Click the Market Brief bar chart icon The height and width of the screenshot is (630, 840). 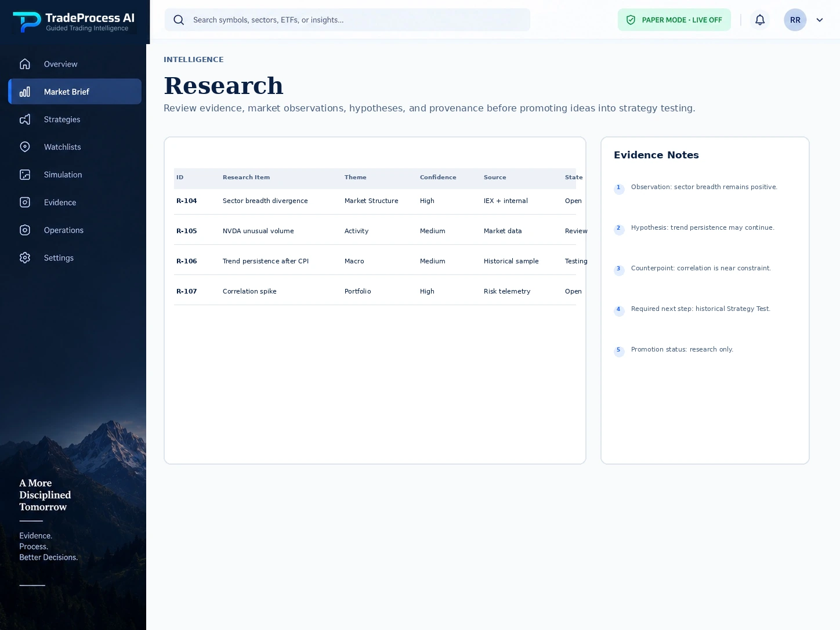(x=25, y=92)
